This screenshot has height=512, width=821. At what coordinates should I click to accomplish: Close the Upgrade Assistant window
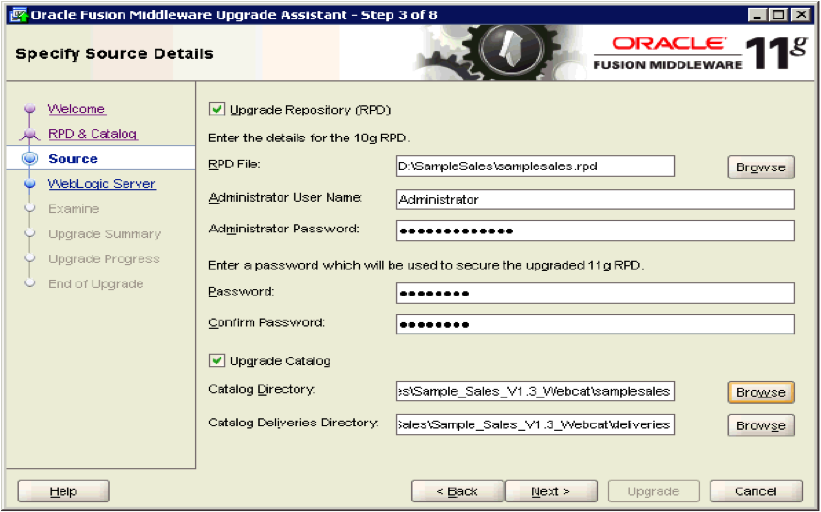801,15
